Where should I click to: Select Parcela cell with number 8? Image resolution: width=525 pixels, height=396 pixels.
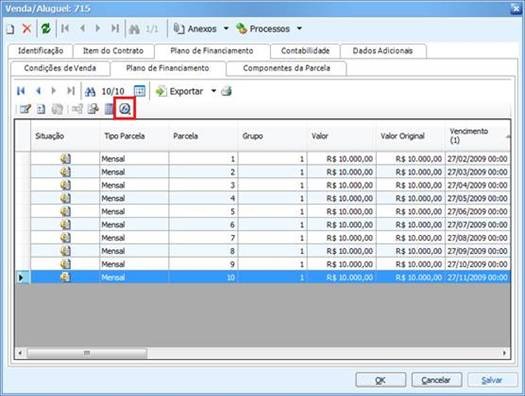click(x=203, y=251)
